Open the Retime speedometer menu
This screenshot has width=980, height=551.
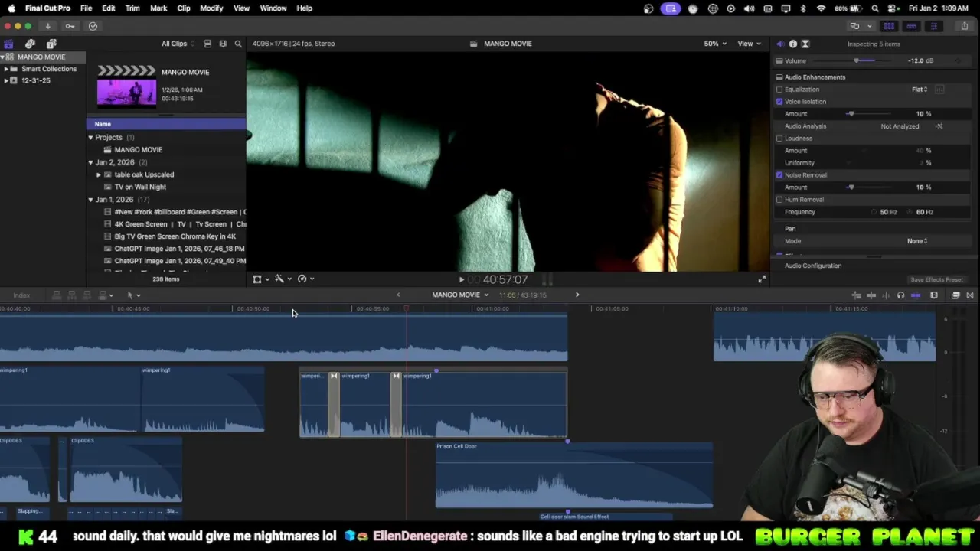point(305,279)
